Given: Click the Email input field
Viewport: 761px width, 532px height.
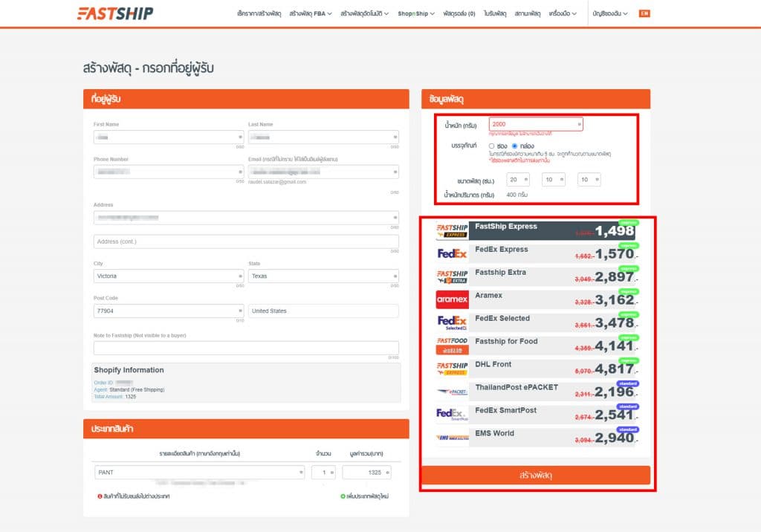Looking at the screenshot, I should coord(323,172).
